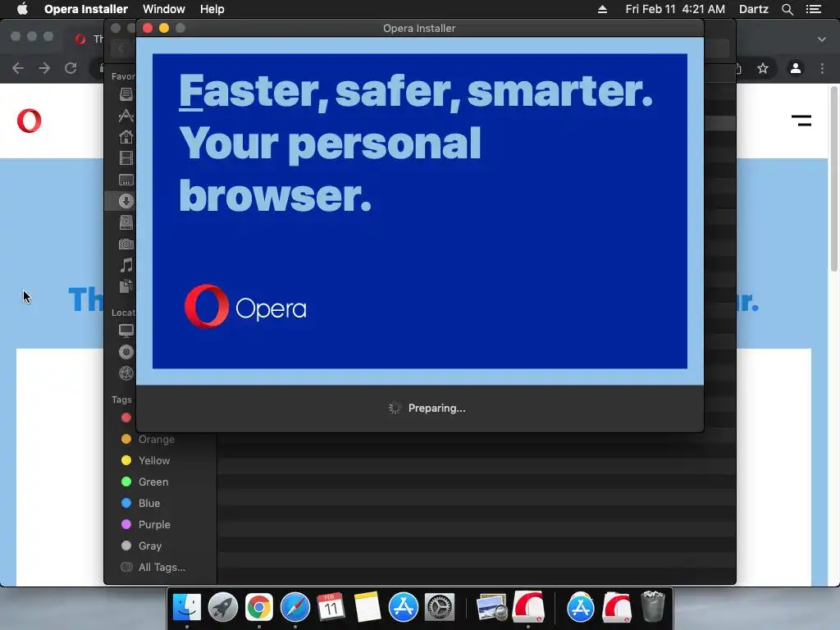Viewport: 840px width, 630px height.
Task: Select Applications in the Finder sidebar
Action: click(x=126, y=115)
